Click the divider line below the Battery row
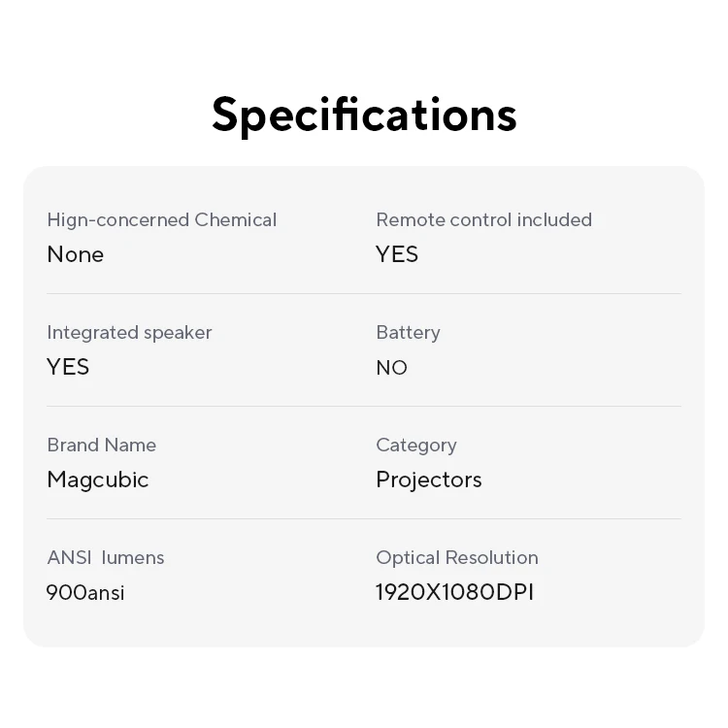The width and height of the screenshot is (728, 728). click(528, 406)
